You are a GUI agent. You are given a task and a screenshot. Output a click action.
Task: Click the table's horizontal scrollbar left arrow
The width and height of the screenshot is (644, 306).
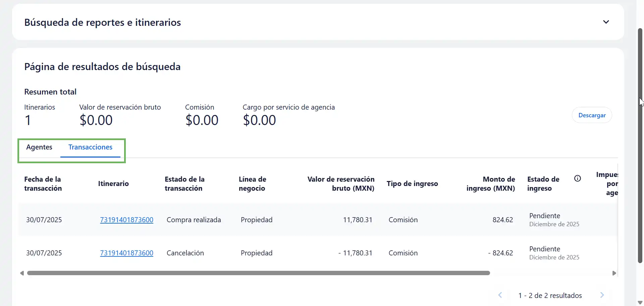22,273
